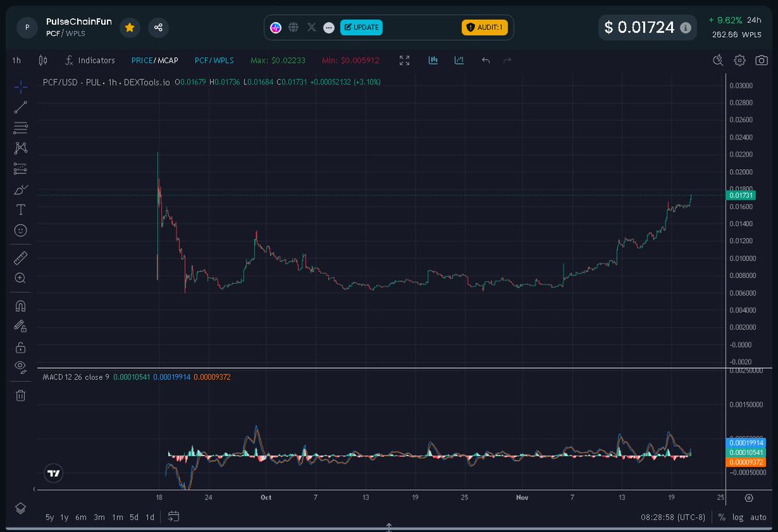Set range to 1y
778x532 pixels.
click(x=64, y=517)
